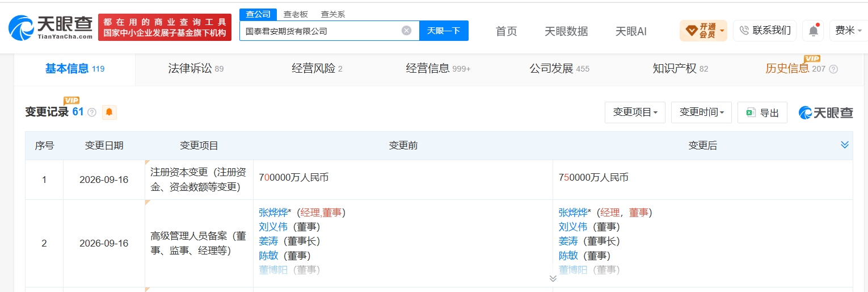Click the red banner 都在用的商业查询工具
868x292 pixels.
[x=165, y=27]
